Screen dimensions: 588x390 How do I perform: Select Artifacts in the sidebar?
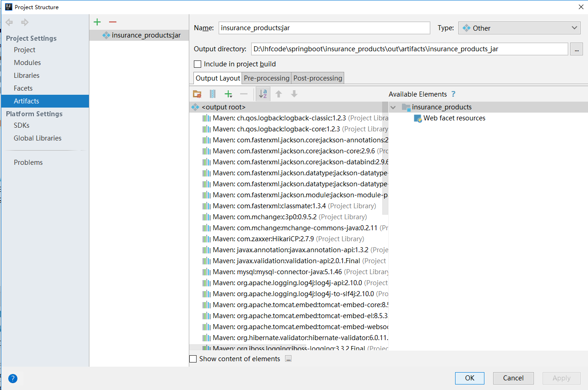coord(45,101)
